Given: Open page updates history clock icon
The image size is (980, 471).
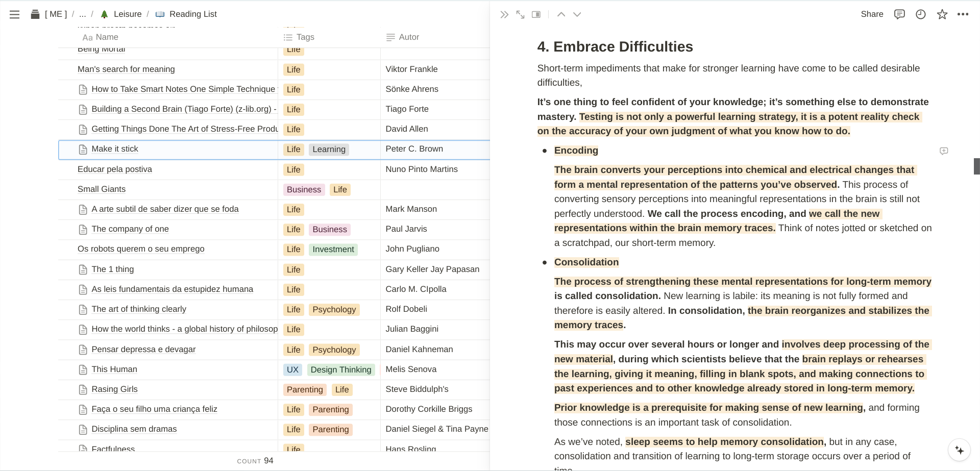Looking at the screenshot, I should point(921,14).
